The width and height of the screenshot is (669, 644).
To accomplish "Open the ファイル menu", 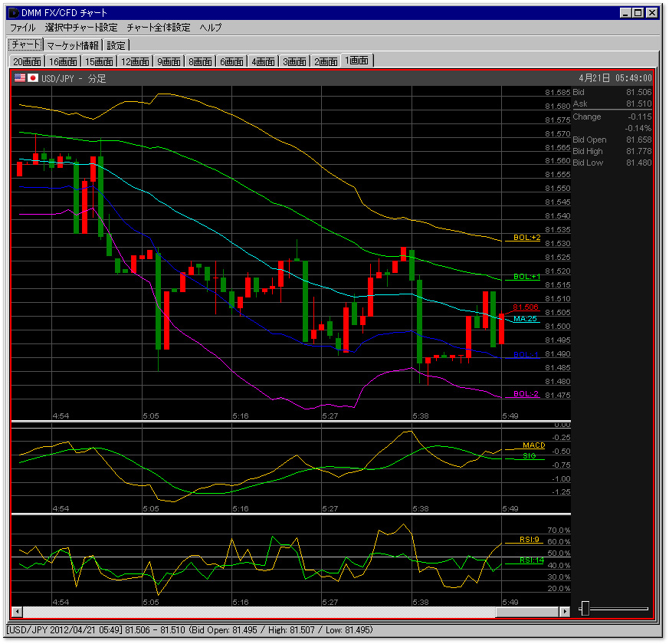I will coord(23,28).
